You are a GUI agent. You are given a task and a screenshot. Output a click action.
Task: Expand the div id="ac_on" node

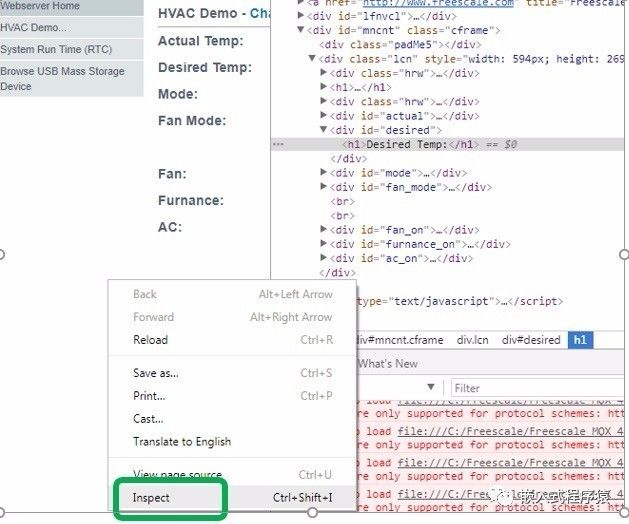323,258
